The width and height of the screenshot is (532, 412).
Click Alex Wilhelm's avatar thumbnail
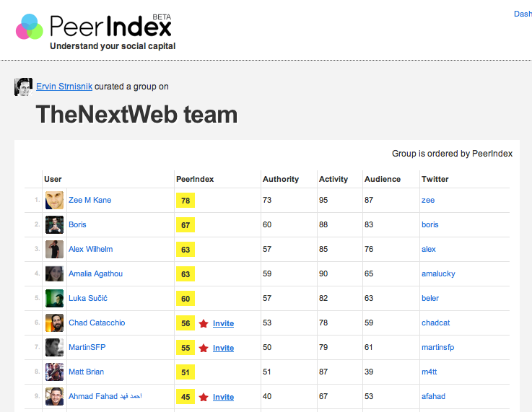[x=54, y=249]
